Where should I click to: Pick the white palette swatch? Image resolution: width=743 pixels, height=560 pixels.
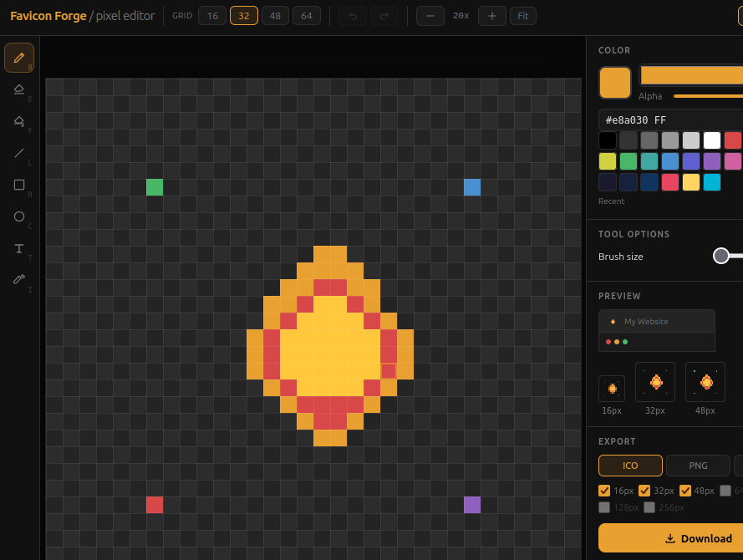click(x=712, y=140)
